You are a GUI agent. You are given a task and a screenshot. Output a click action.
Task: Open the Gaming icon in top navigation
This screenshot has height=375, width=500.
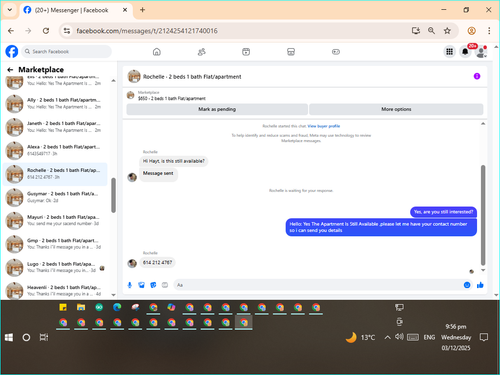click(x=336, y=52)
